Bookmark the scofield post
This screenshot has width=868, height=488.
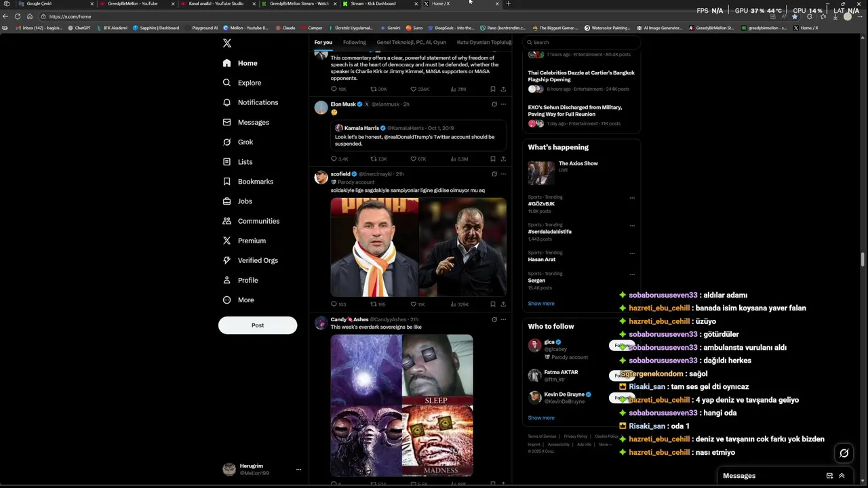tap(493, 304)
